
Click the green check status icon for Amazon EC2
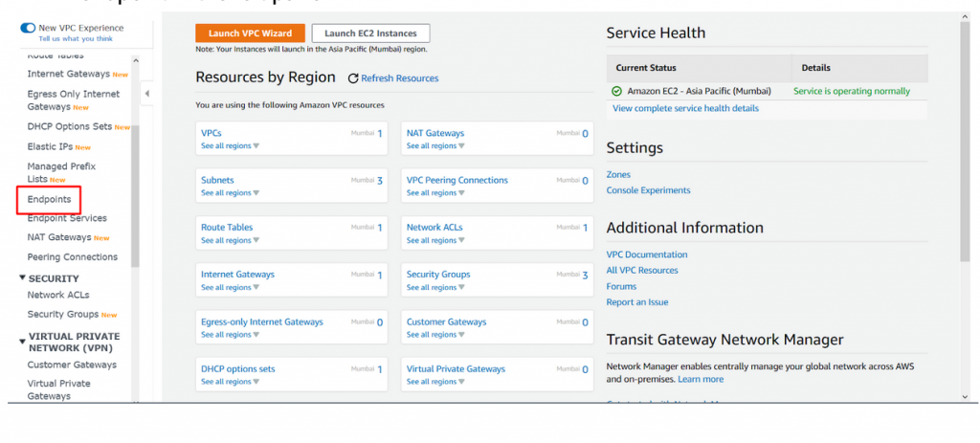click(x=617, y=91)
